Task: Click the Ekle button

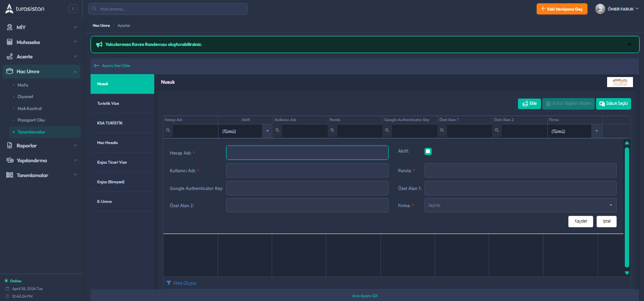Action: (x=529, y=103)
